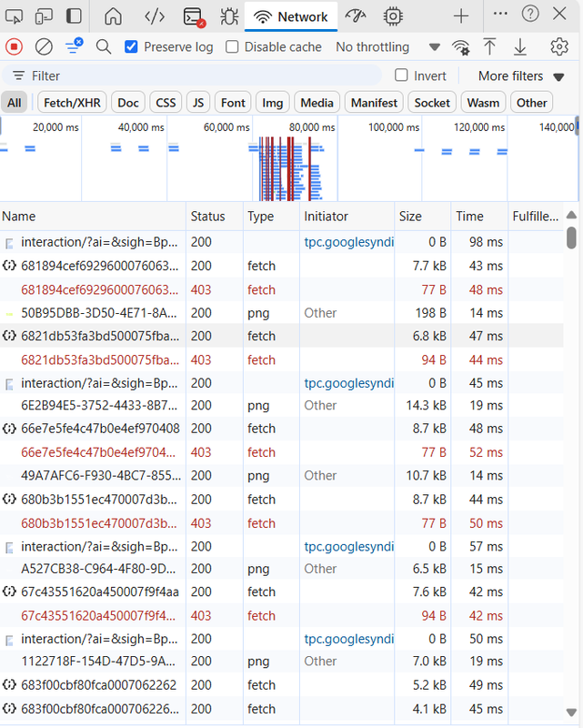Select request 50B95DBB-3D50-4E71 png

(282, 313)
